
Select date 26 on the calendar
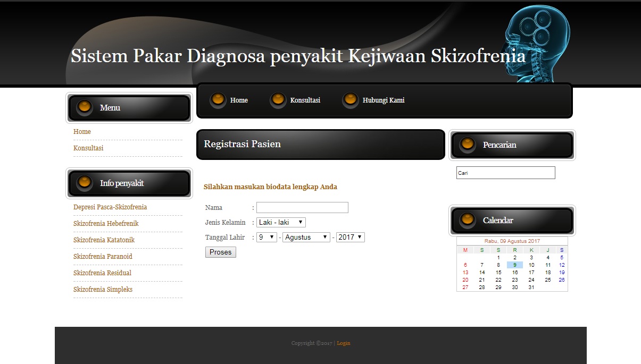point(561,280)
